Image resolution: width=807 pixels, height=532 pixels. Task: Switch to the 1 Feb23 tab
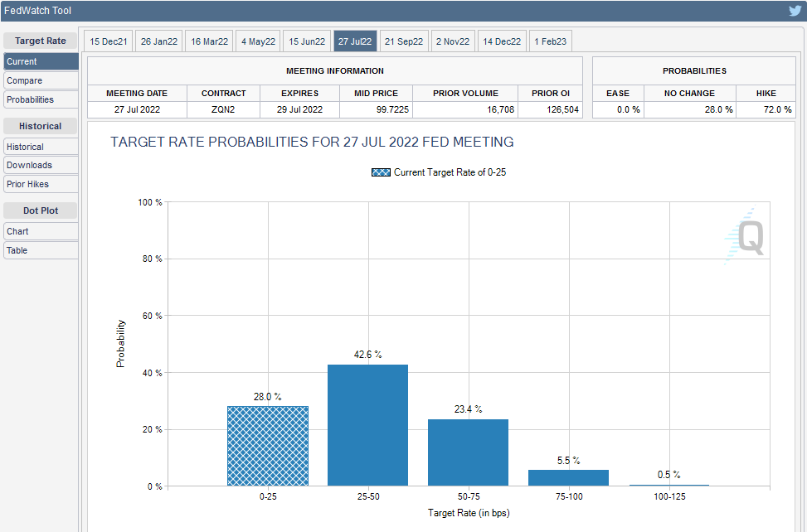point(550,41)
